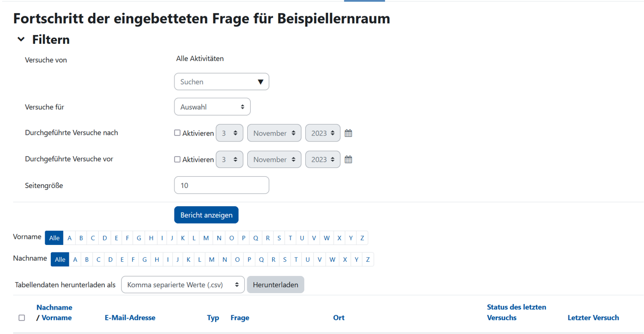Click the Bericht anzeigen button
This screenshot has width=644, height=334.
[x=206, y=215]
